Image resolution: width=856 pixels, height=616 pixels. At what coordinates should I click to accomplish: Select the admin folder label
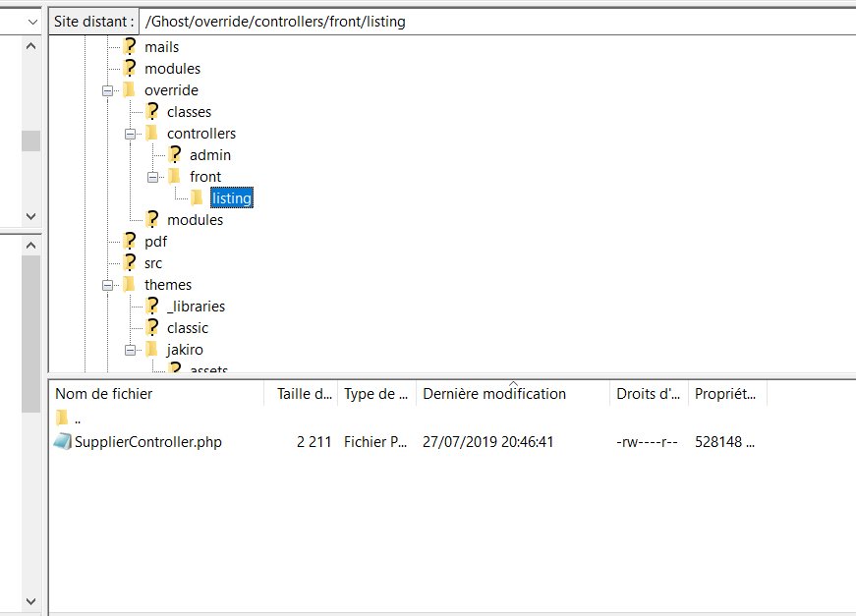pyautogui.click(x=210, y=155)
